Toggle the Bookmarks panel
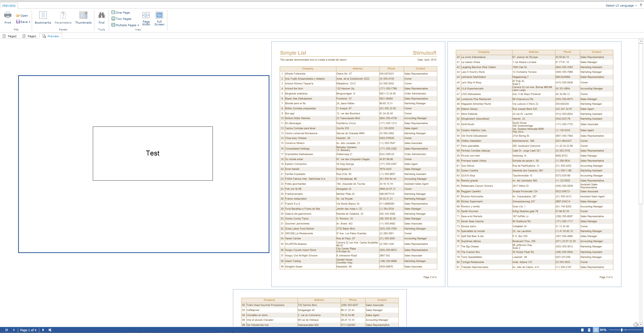The height and width of the screenshot is (333, 644). [x=43, y=18]
